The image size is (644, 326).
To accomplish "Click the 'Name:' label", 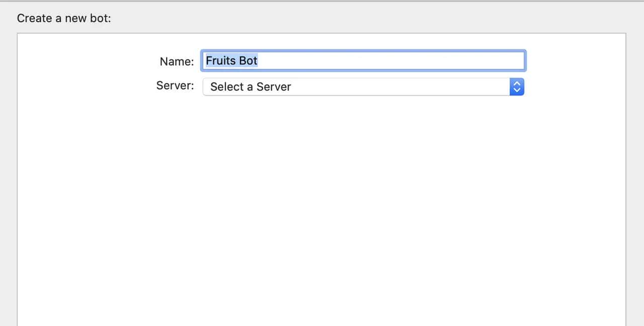I will point(176,61).
